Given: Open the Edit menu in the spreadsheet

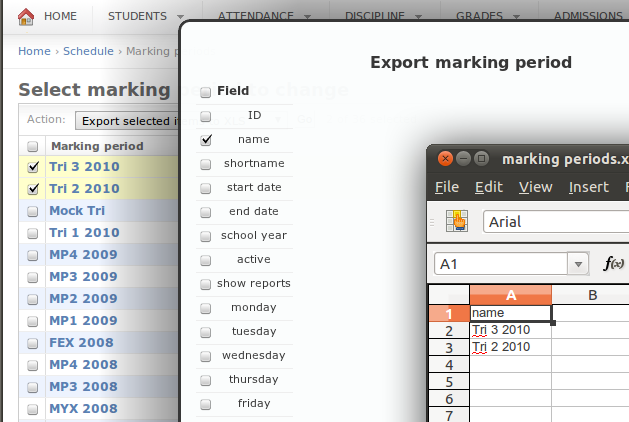Looking at the screenshot, I should tap(488, 187).
